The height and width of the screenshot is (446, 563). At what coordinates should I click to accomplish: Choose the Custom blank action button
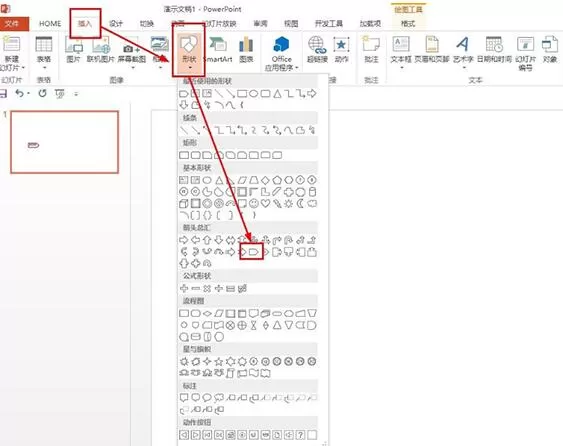(x=312, y=435)
